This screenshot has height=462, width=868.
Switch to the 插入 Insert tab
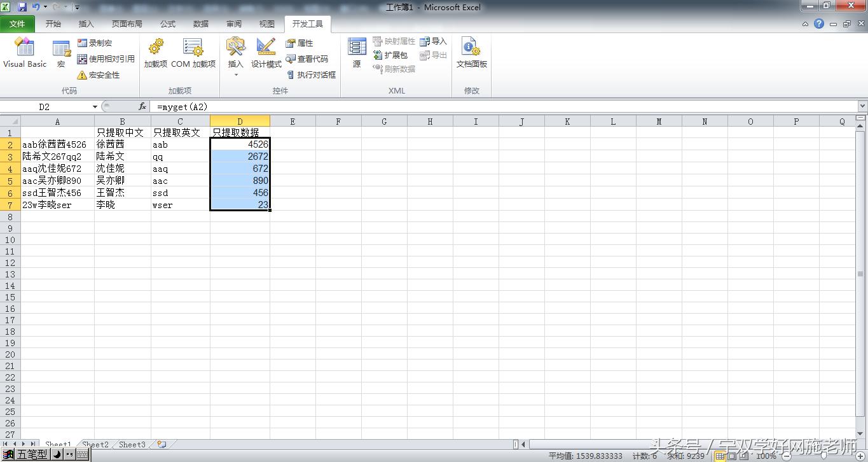coord(86,24)
